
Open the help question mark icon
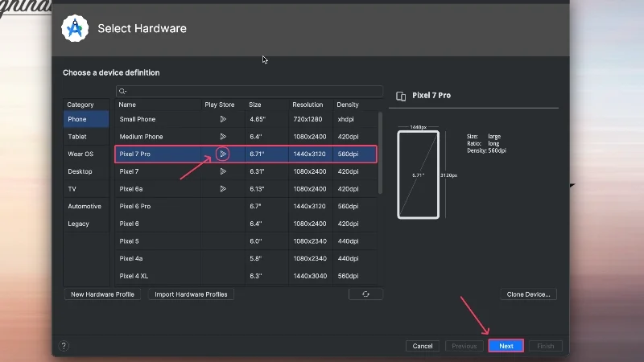pos(64,346)
